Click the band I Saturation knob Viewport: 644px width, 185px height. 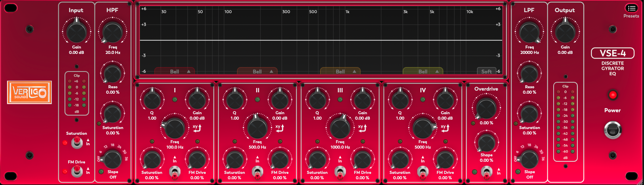152,159
